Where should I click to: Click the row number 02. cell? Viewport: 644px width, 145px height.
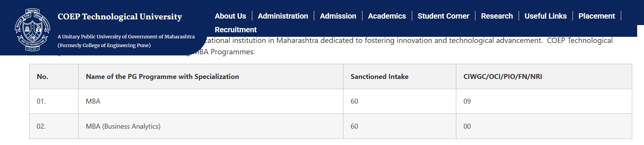[54, 126]
